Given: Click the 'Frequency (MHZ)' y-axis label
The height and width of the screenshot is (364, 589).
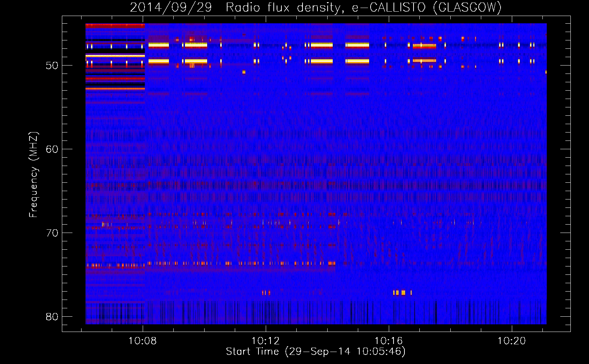Looking at the screenshot, I should pos(33,175).
